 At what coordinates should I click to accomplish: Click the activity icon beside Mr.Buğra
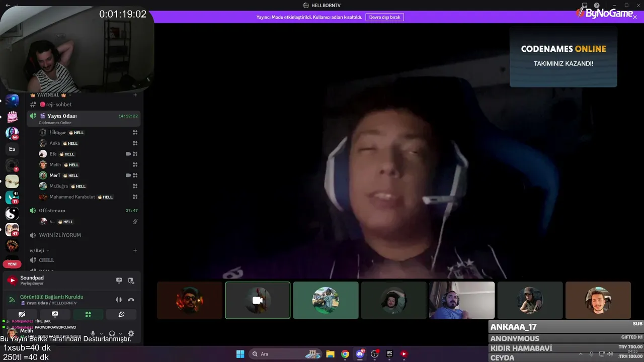click(135, 186)
